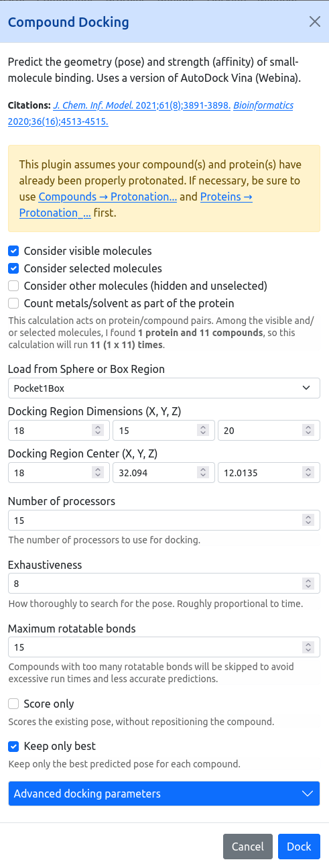Click stepper on Docking Region Center Y field
This screenshot has width=329, height=868.
203,473
